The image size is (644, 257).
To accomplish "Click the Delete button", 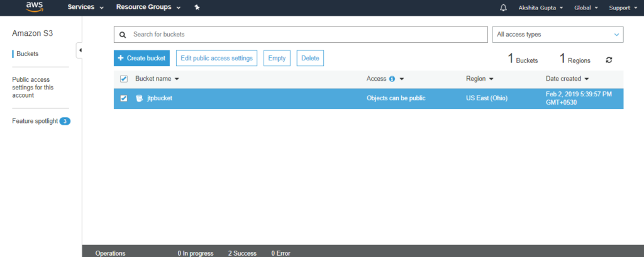I will (x=310, y=58).
